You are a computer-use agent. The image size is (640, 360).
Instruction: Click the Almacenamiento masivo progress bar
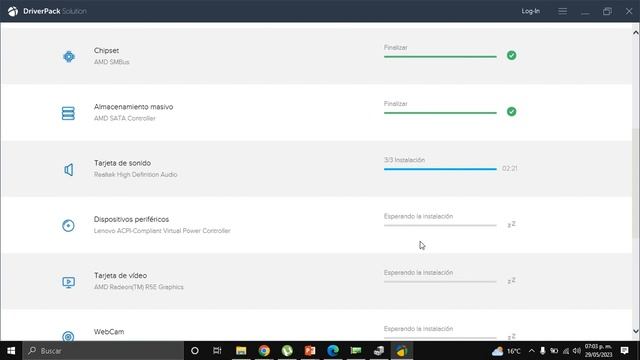pos(440,113)
